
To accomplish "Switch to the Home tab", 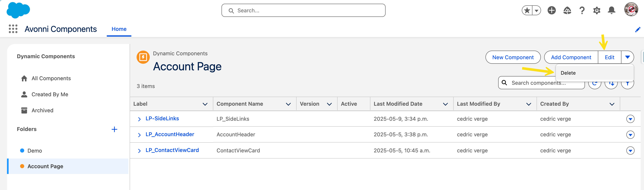I will click(x=119, y=29).
